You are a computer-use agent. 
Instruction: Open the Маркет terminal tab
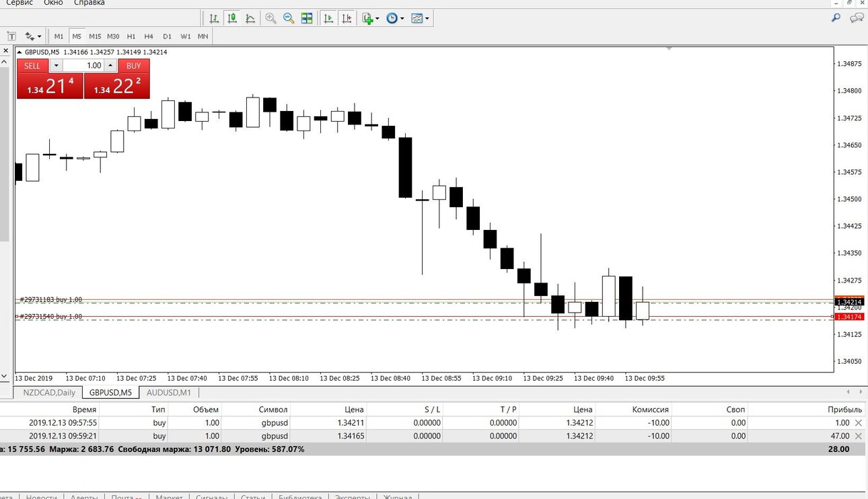click(x=169, y=497)
